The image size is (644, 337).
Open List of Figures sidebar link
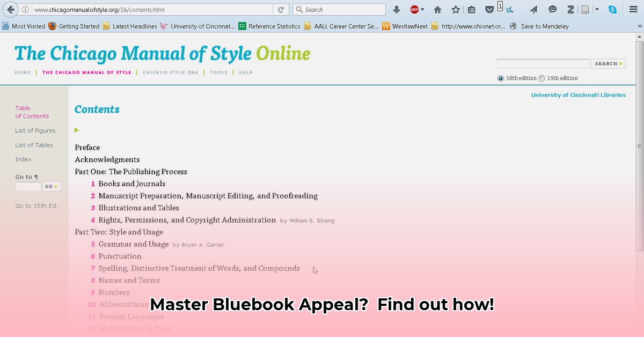coord(35,130)
